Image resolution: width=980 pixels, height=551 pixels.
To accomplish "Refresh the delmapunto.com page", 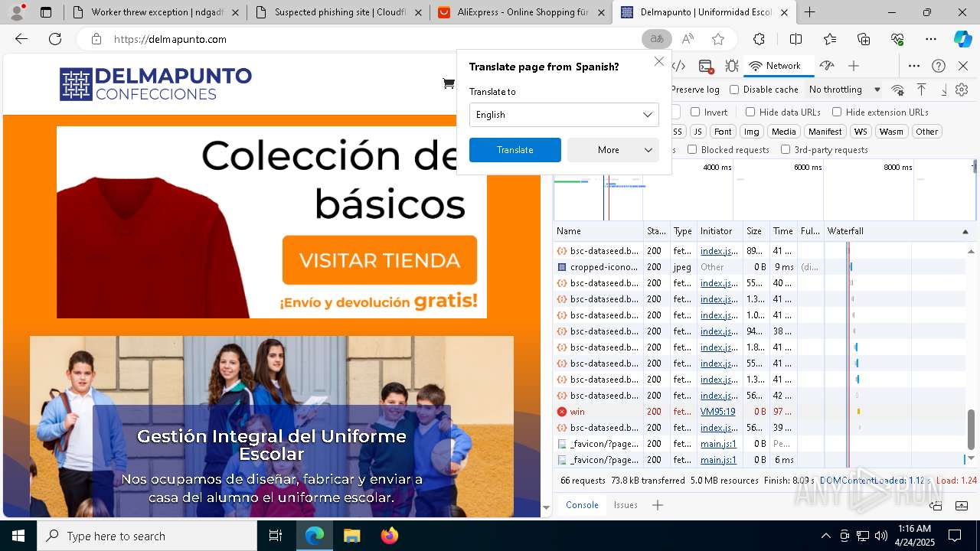I will tap(55, 39).
